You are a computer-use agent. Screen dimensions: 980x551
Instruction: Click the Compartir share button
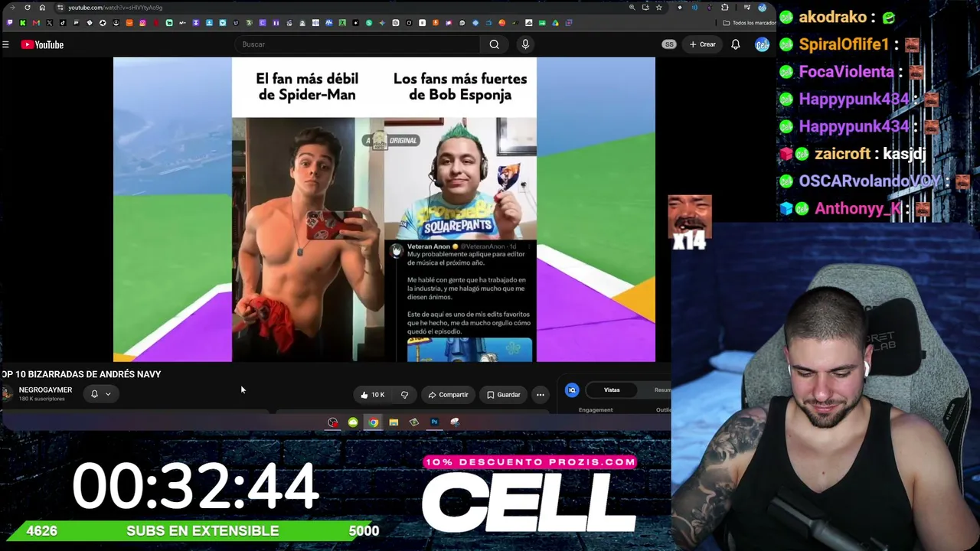click(x=448, y=395)
